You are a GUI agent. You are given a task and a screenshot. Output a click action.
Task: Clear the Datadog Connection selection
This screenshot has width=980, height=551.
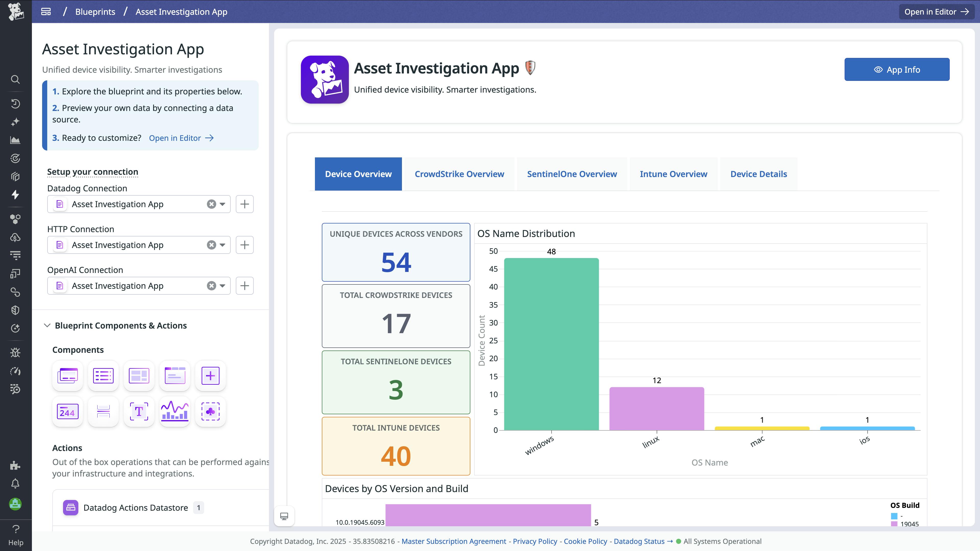[212, 204]
